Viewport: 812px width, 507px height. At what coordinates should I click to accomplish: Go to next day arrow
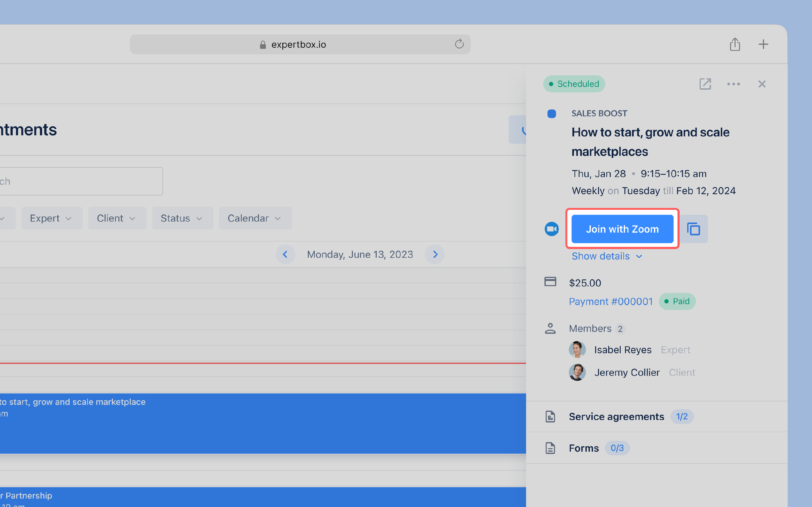point(435,254)
